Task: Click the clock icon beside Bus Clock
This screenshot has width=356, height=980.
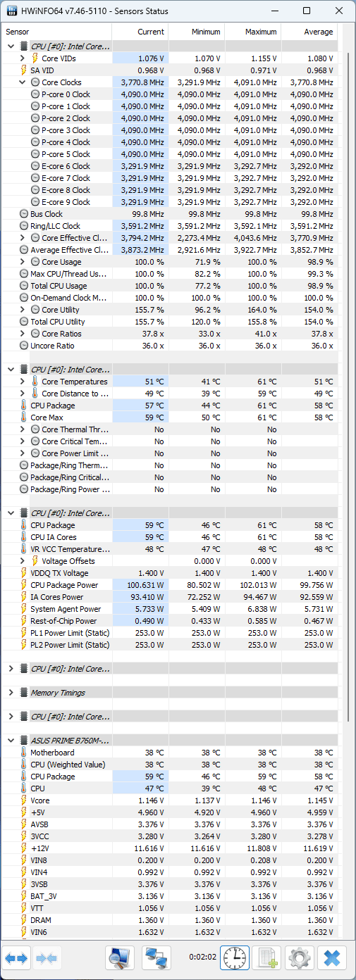Action: click(24, 214)
